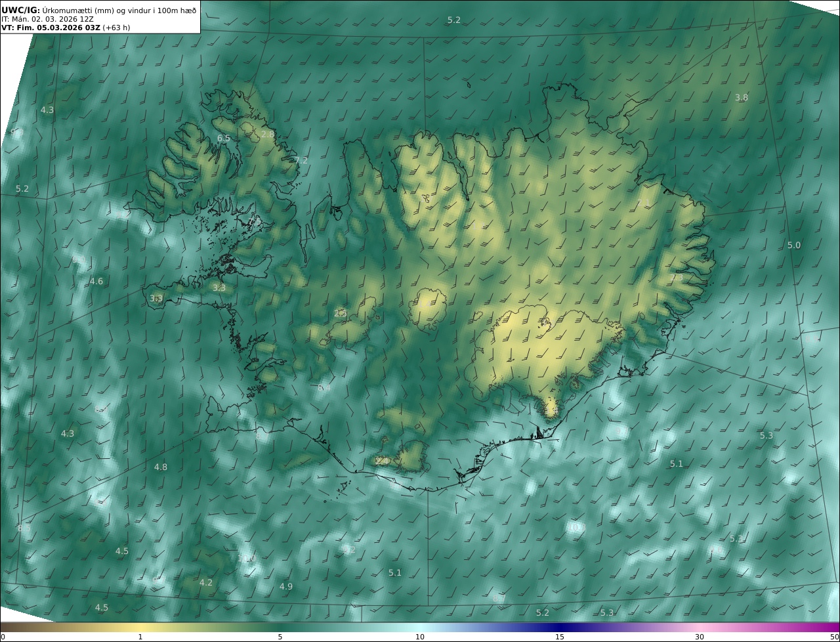The height and width of the screenshot is (642, 840).
Task: Click the 10 tick on color scale
Action: pyautogui.click(x=420, y=637)
